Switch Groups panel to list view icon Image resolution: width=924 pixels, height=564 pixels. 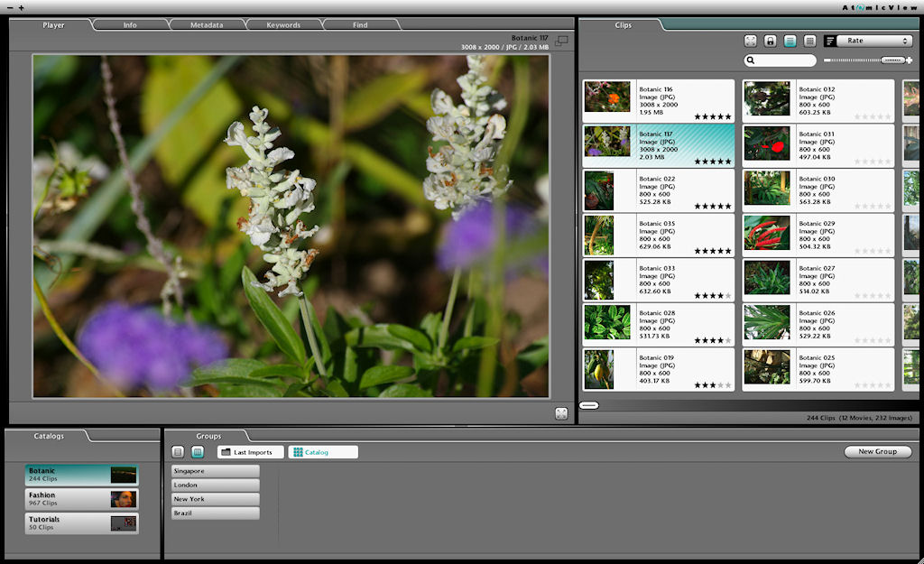(x=178, y=452)
